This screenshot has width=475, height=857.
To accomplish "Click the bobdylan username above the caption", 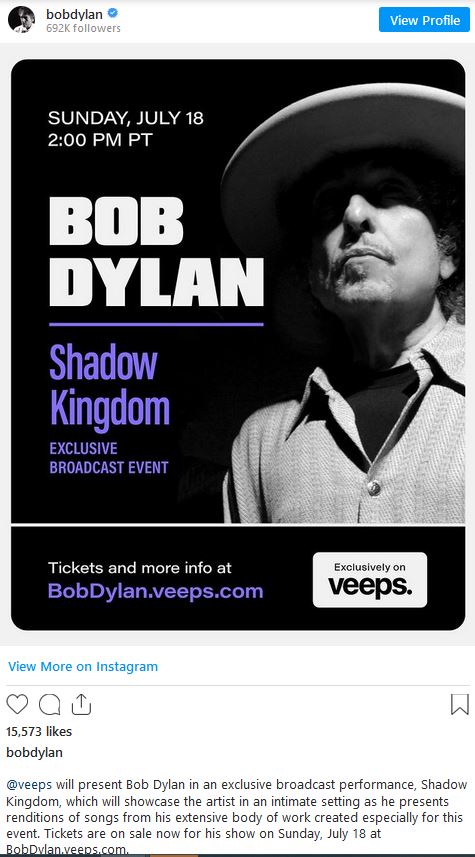I will [x=34, y=753].
